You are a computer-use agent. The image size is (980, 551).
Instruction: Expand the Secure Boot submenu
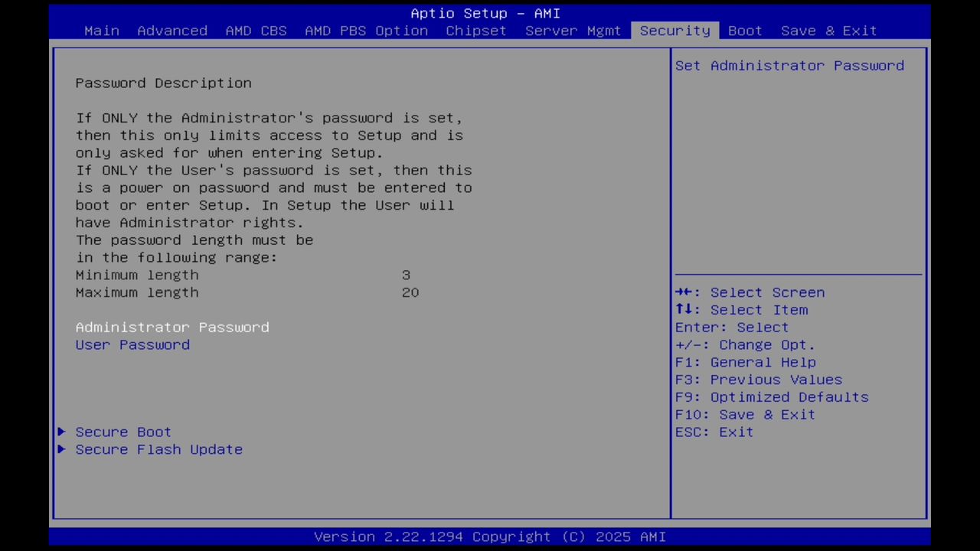(122, 432)
